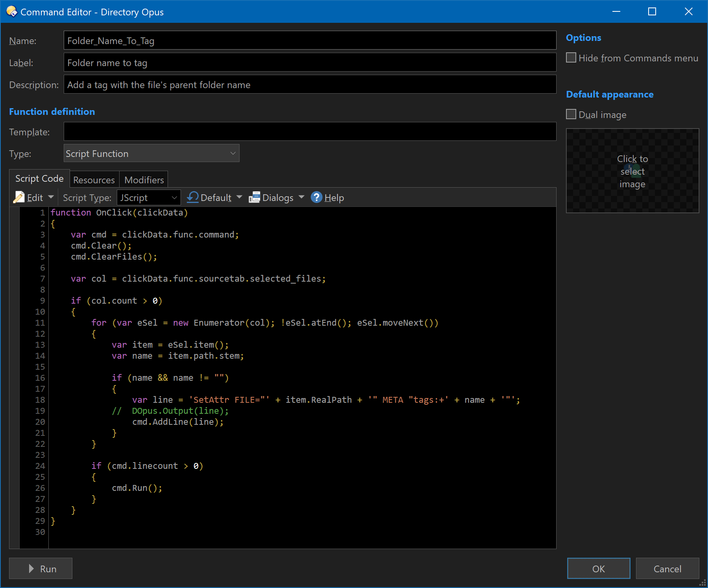Click code line 'var item = eSel.item();'
This screenshot has width=708, height=588.
tap(170, 345)
